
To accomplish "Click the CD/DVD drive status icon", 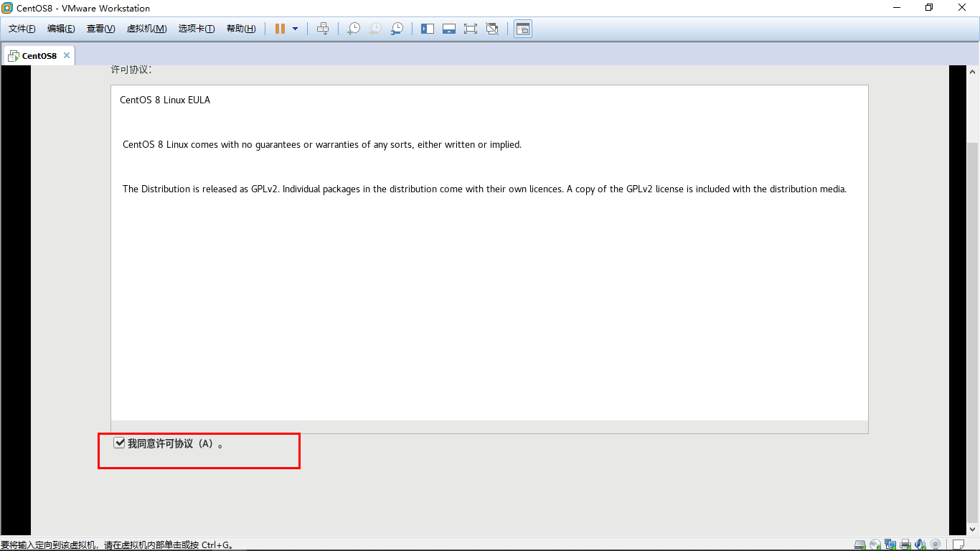I will [875, 545].
